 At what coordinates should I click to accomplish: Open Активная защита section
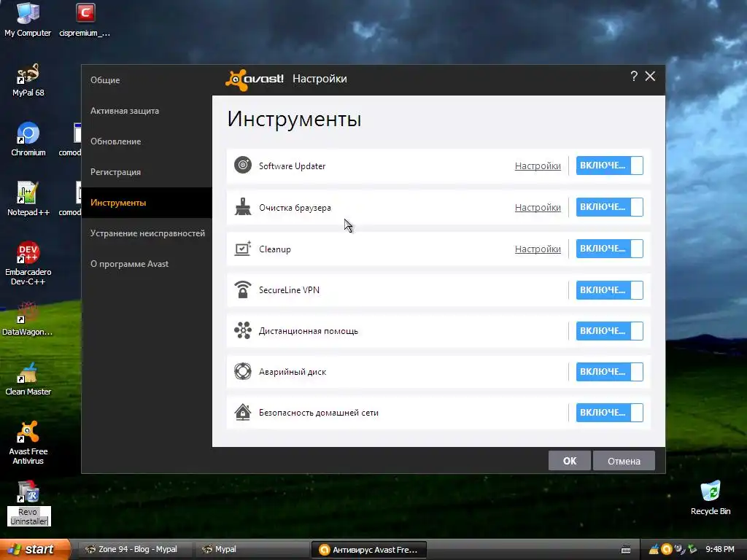(147, 111)
